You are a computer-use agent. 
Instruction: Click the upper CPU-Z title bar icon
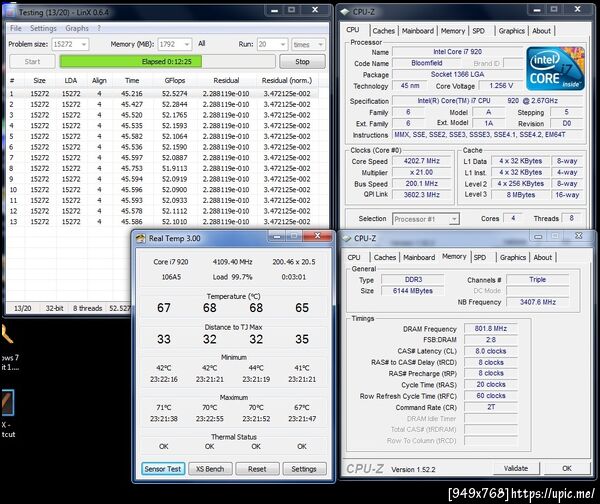click(345, 12)
